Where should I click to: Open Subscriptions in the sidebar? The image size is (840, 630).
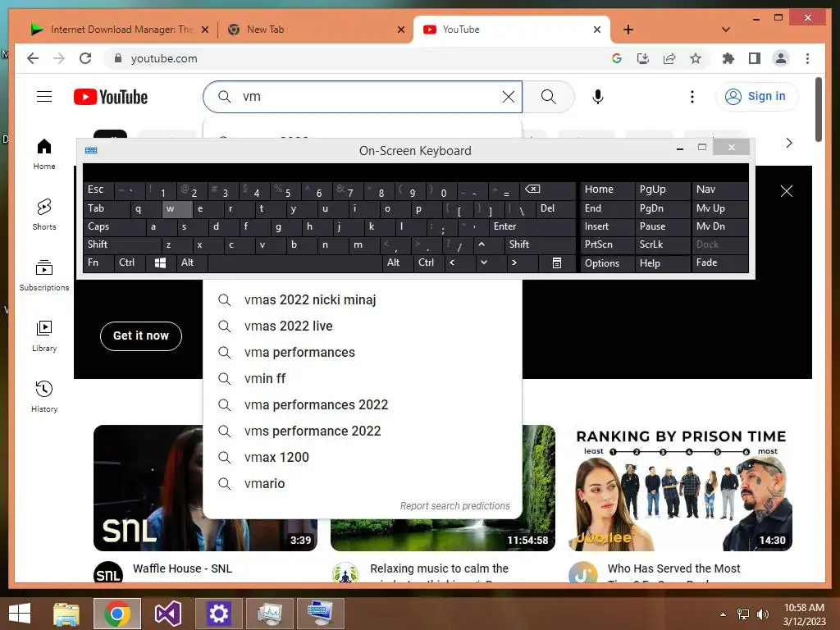pyautogui.click(x=44, y=276)
